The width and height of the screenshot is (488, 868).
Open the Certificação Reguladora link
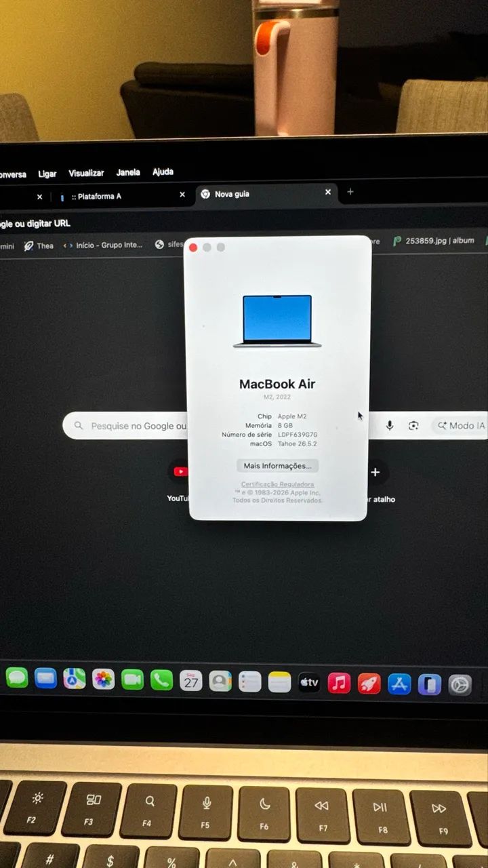(x=278, y=484)
